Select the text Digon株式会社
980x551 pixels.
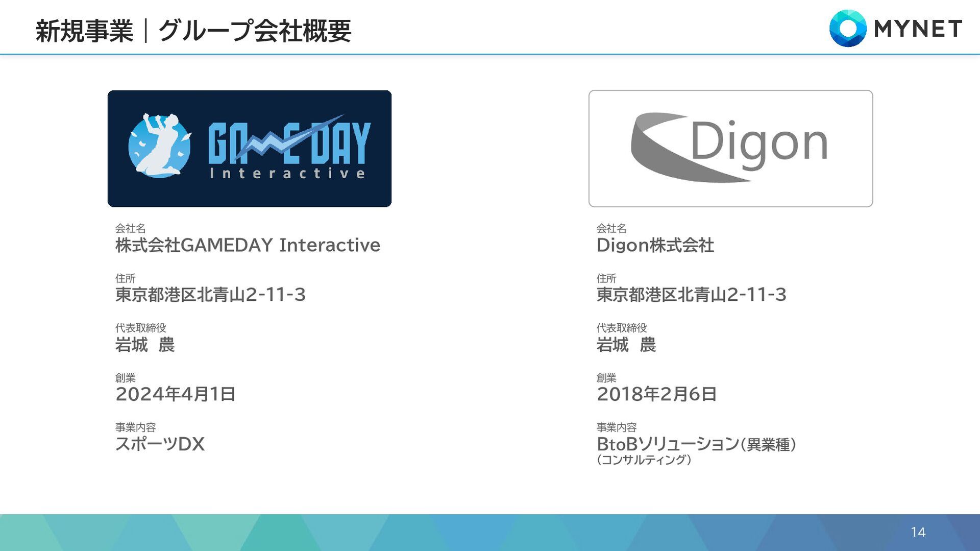tap(655, 245)
